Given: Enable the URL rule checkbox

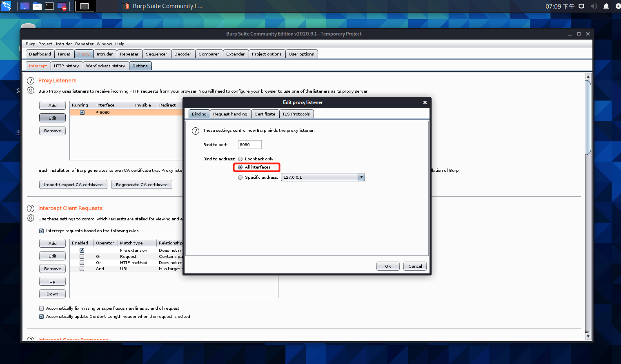Looking at the screenshot, I should pyautogui.click(x=82, y=269).
